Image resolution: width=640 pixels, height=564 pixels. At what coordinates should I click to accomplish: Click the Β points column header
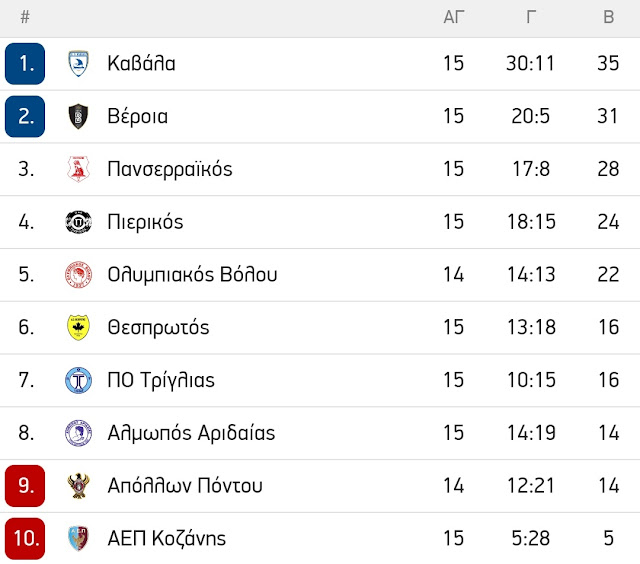coord(609,17)
